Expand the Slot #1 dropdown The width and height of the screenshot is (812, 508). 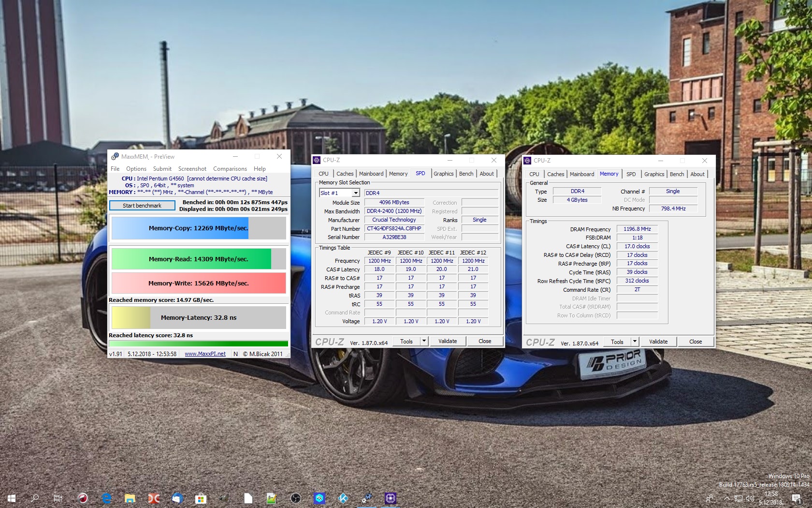pyautogui.click(x=356, y=193)
